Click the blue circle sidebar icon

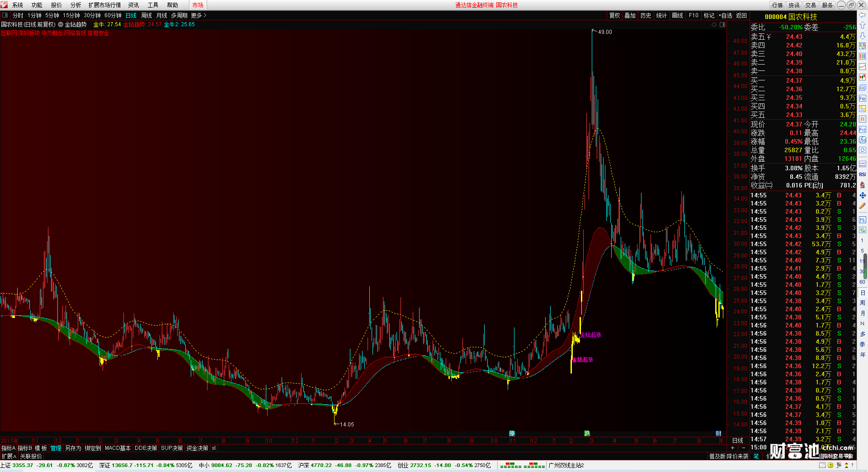(x=862, y=150)
